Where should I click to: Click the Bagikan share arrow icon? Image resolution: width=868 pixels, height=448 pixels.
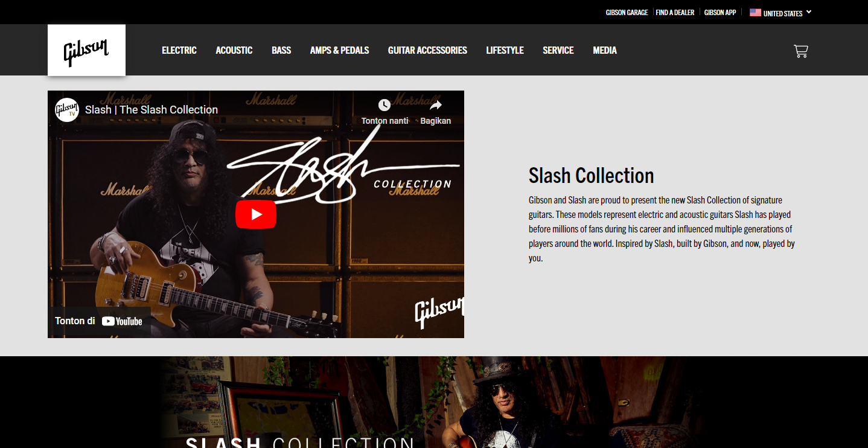tap(436, 105)
